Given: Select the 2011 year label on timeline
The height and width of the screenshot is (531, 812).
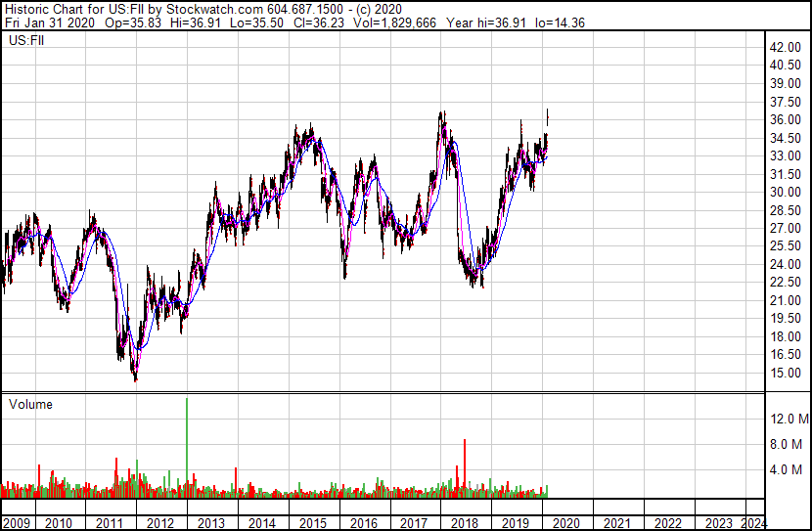Looking at the screenshot, I should tap(110, 523).
